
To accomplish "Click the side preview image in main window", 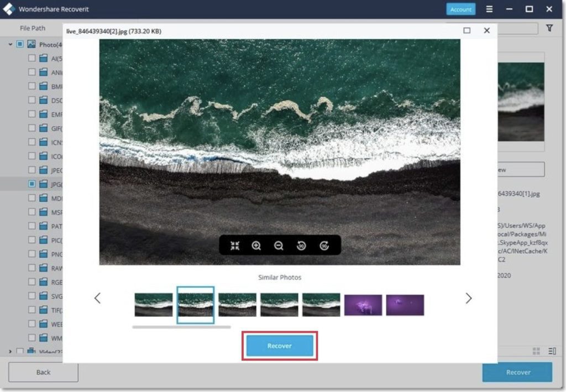I will click(x=521, y=102).
